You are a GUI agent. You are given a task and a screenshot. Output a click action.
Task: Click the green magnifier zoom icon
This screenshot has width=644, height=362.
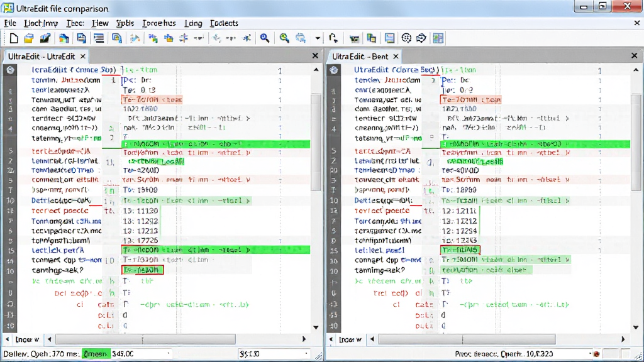(x=284, y=38)
